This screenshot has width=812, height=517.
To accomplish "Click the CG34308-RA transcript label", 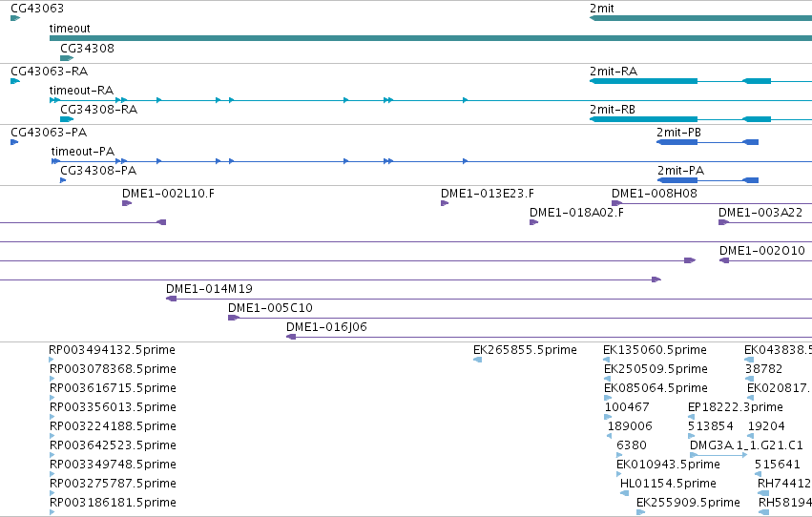I will (99, 109).
